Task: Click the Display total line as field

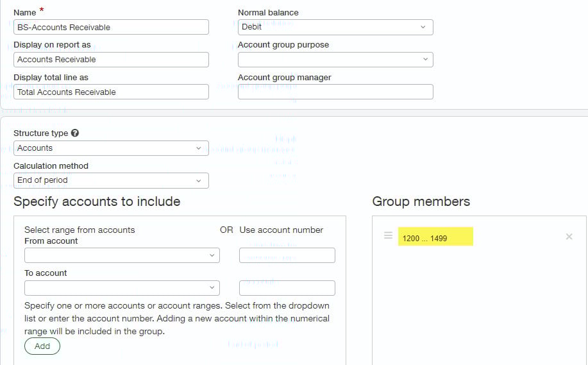Action: point(111,92)
